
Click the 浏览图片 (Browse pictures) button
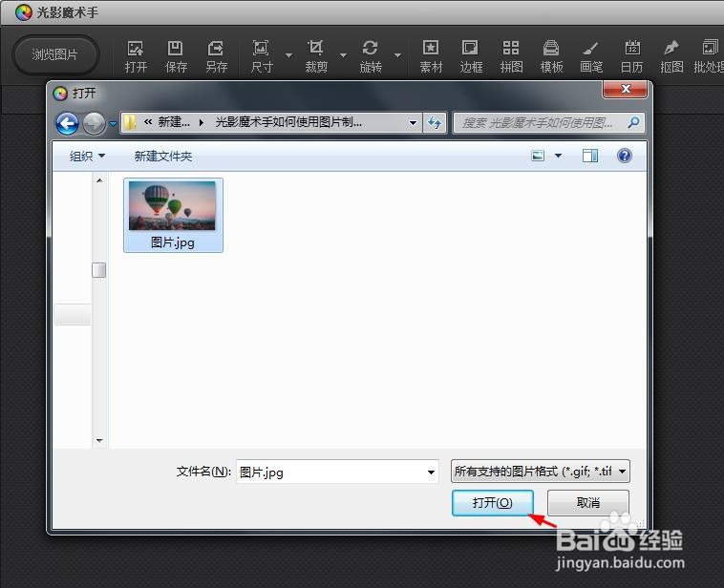55,54
